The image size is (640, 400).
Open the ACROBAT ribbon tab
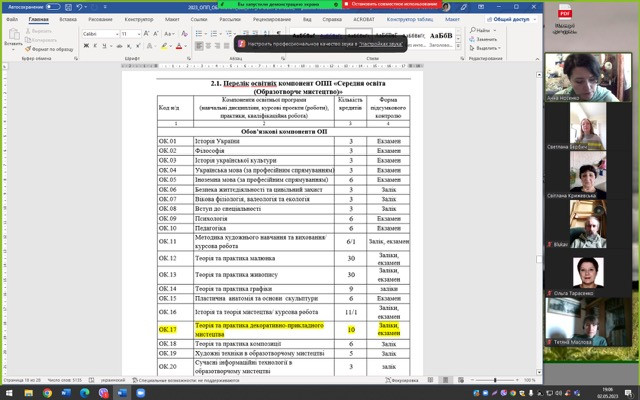click(x=364, y=19)
